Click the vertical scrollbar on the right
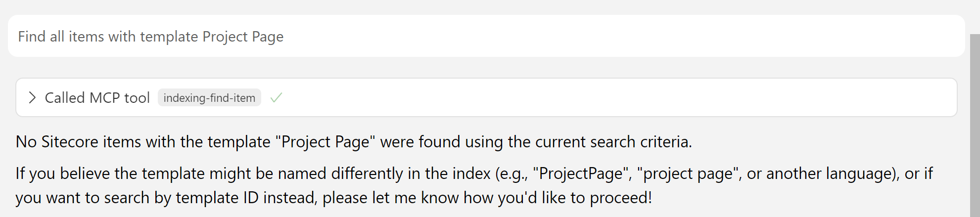980x217 pixels. (975, 124)
